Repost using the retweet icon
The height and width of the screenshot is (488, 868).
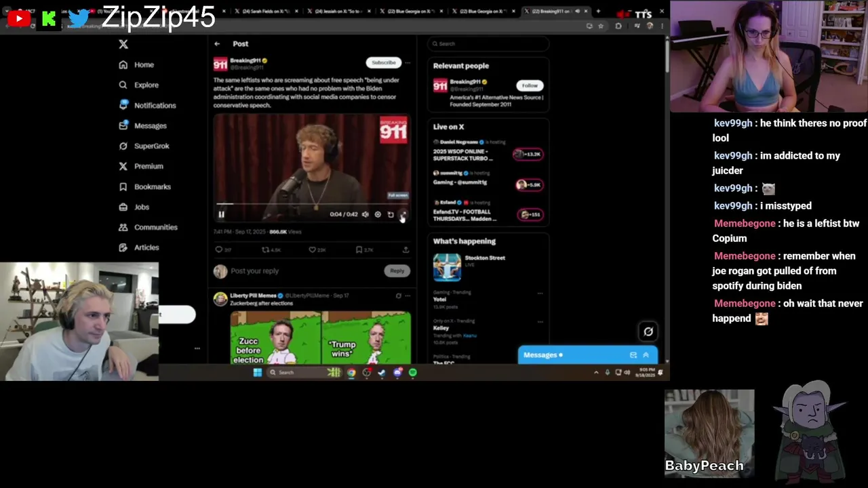tap(266, 249)
